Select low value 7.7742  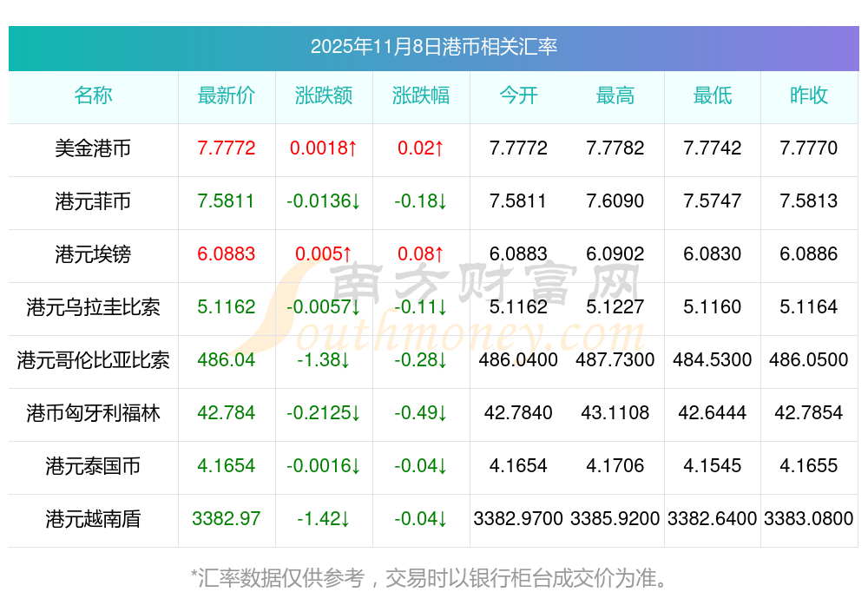[713, 148]
